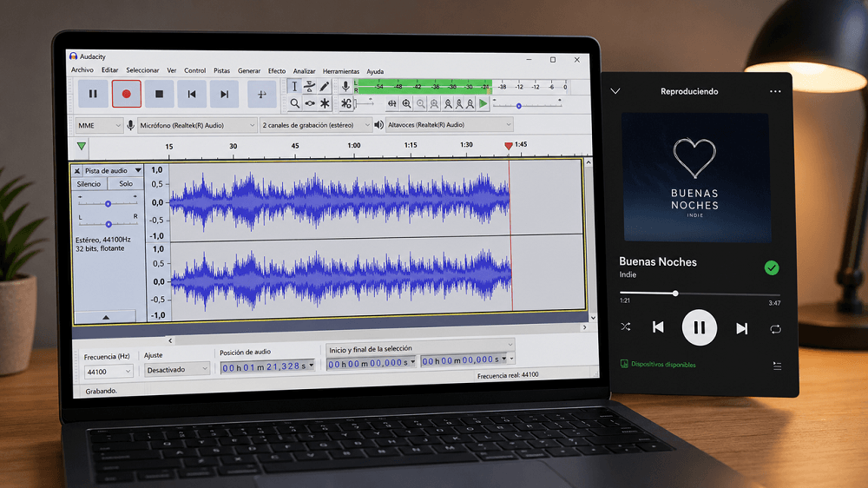The height and width of the screenshot is (488, 868).
Task: Click the Spotify song progress bar
Action: tap(700, 293)
